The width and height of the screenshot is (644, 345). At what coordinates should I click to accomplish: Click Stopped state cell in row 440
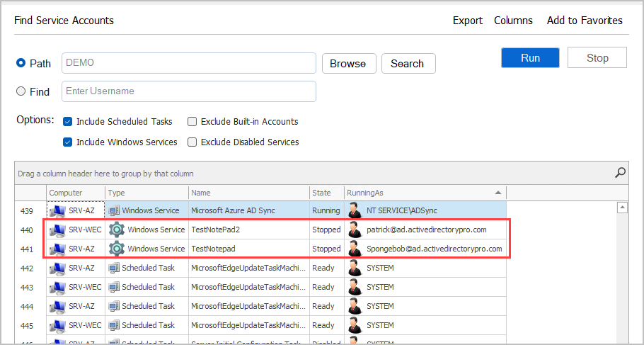327,230
